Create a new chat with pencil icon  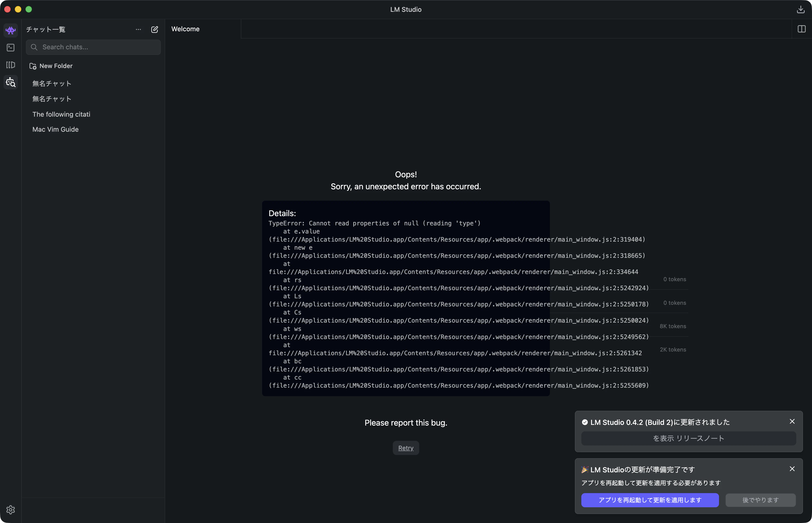pyautogui.click(x=155, y=30)
